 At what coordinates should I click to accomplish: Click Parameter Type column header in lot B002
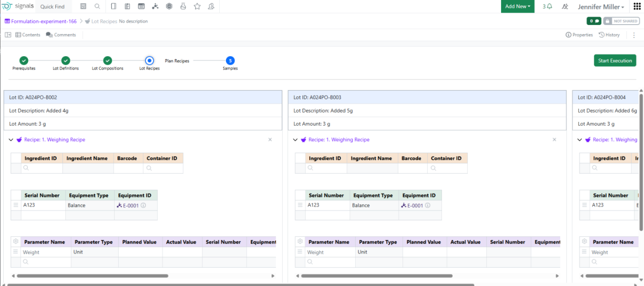(x=94, y=242)
